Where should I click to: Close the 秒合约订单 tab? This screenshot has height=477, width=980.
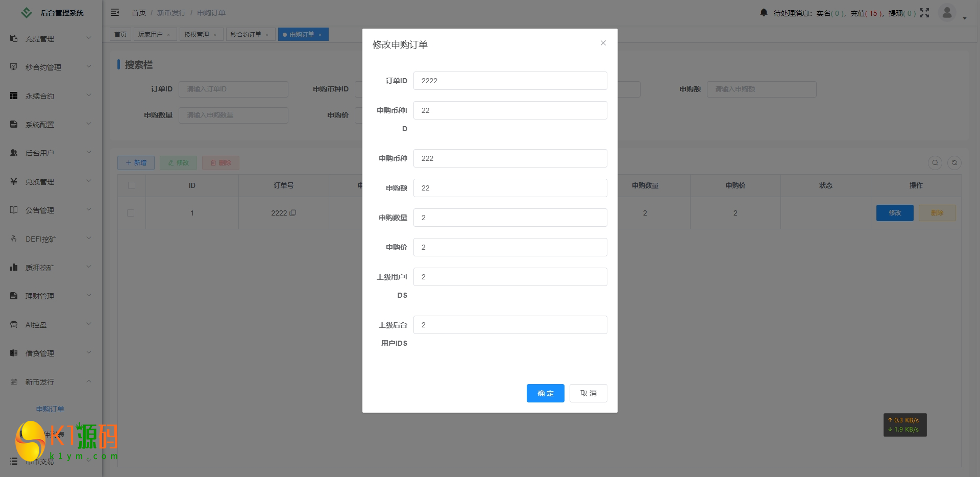coord(267,35)
